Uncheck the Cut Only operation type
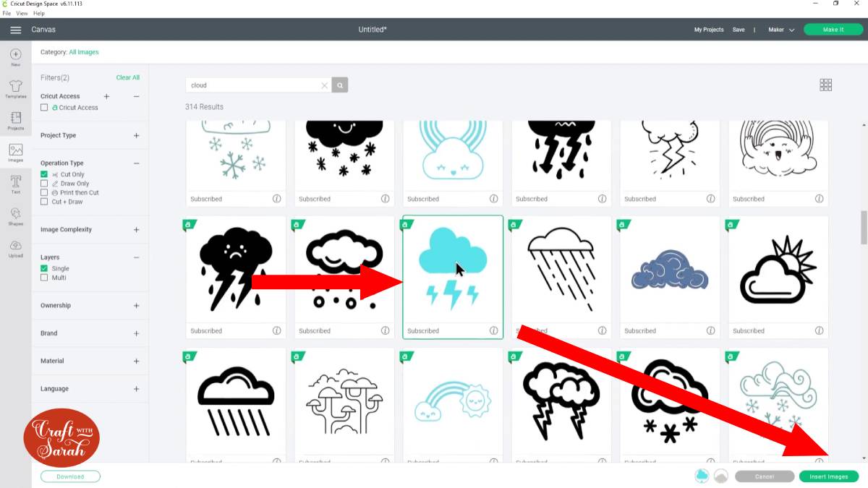 44,174
